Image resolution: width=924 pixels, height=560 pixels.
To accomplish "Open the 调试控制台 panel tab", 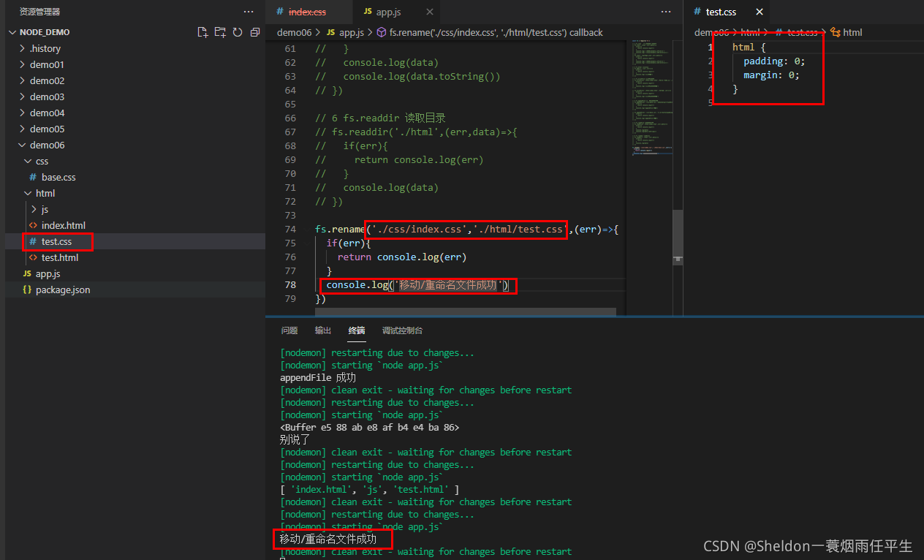I will (x=403, y=330).
